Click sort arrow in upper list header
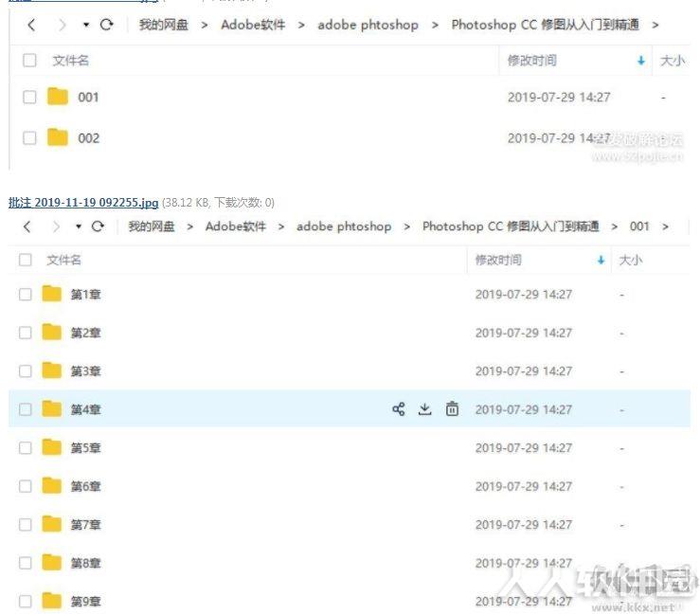The image size is (700, 614). (x=641, y=61)
